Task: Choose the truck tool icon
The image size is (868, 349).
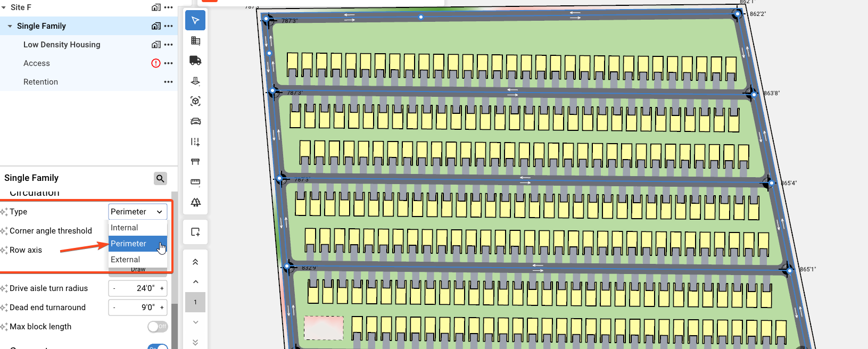Action: point(195,61)
